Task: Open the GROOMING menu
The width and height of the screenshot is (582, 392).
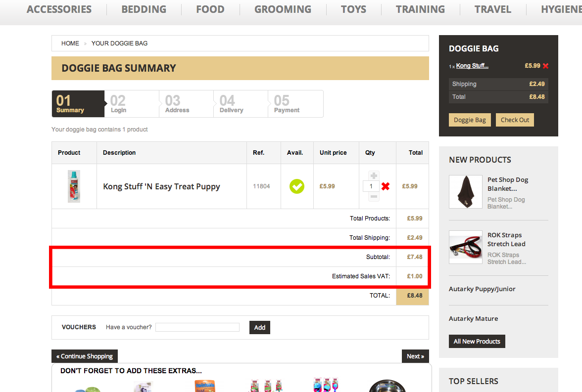Action: 283,9
